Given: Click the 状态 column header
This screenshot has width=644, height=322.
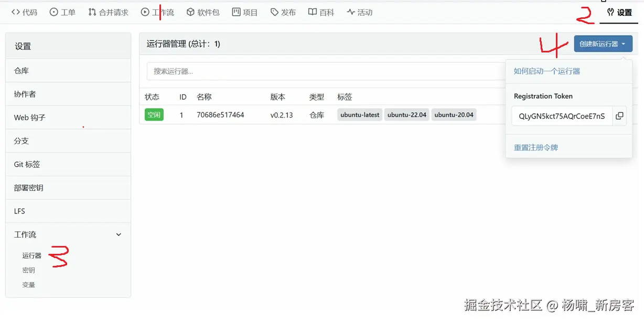Looking at the screenshot, I should click(152, 97).
